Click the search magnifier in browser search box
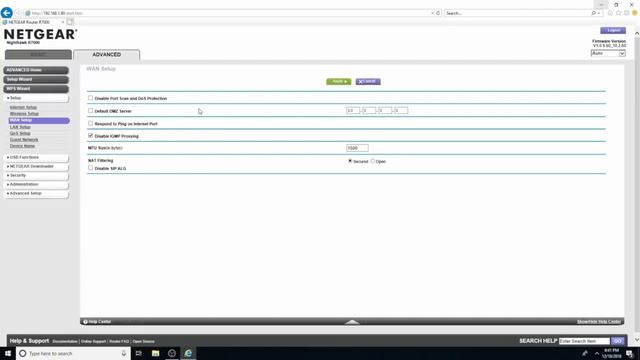This screenshot has width=640, height=360. (x=593, y=13)
